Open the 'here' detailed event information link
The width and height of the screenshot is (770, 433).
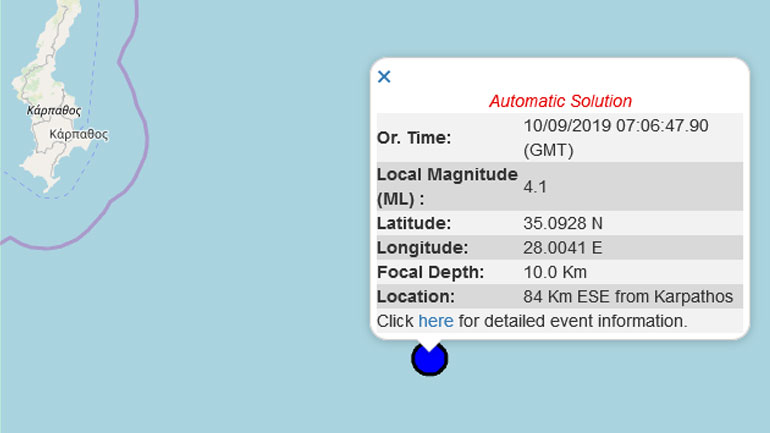click(435, 321)
